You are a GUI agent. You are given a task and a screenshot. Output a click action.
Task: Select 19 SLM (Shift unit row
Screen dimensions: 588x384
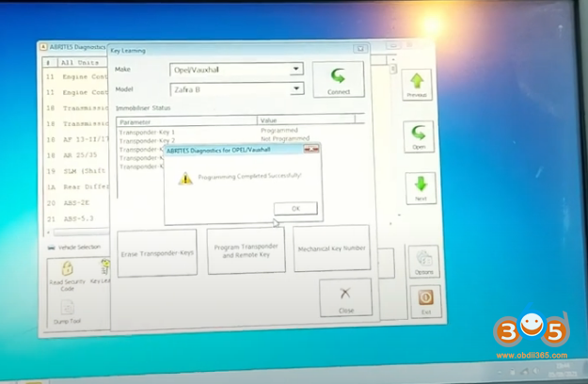[x=76, y=171]
